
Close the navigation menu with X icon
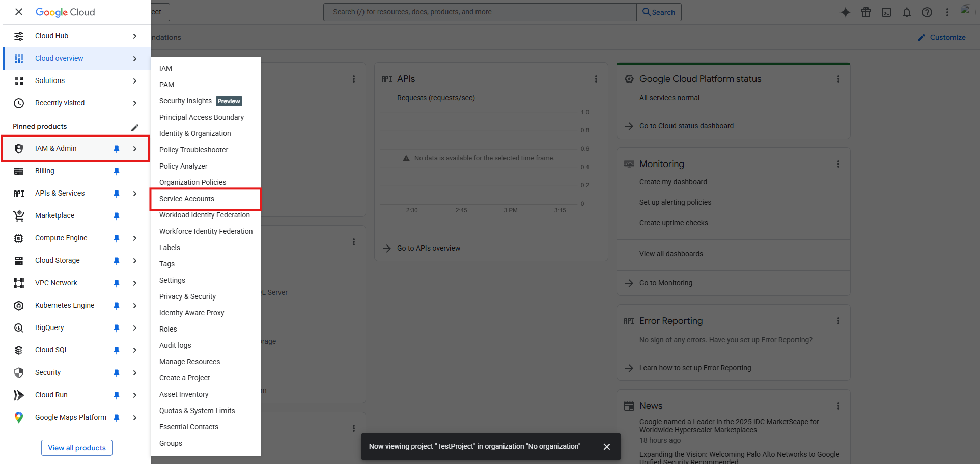coord(19,12)
